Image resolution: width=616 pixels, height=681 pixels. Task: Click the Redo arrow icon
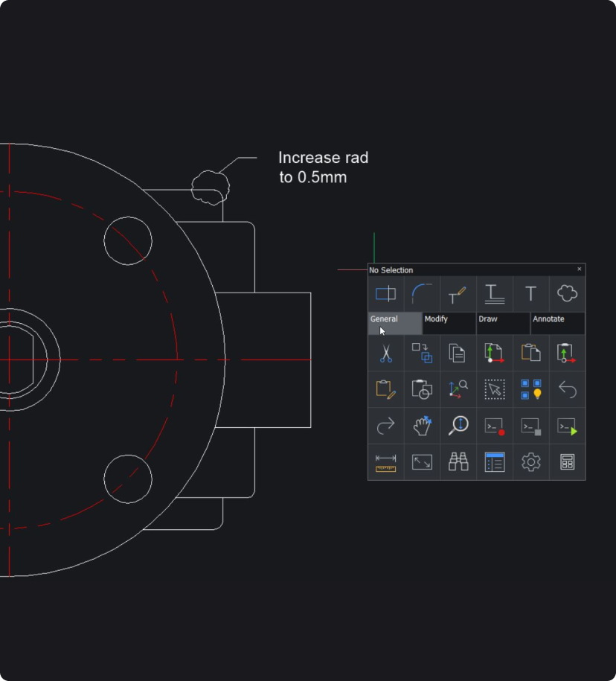[x=385, y=426]
